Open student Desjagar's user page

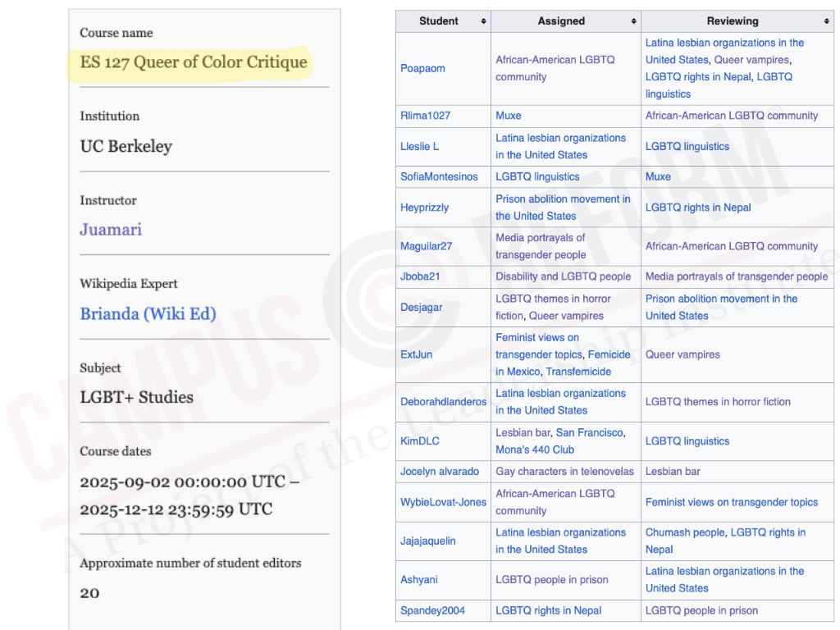tap(421, 307)
